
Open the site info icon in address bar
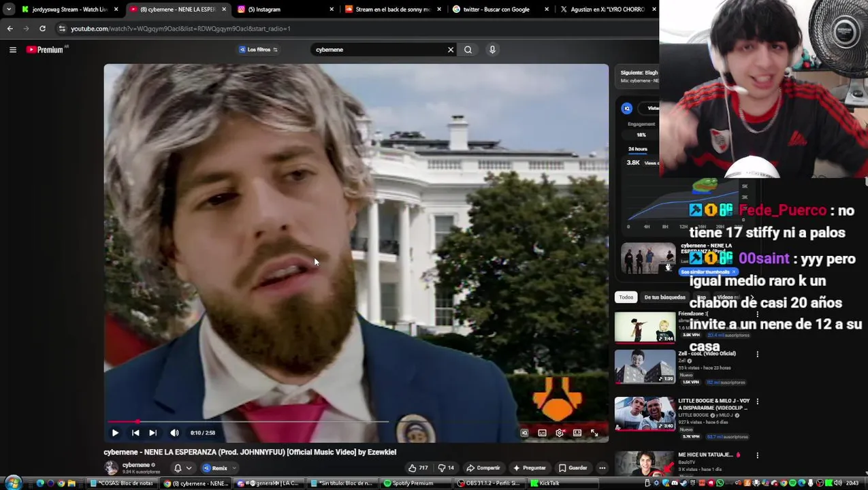(62, 29)
